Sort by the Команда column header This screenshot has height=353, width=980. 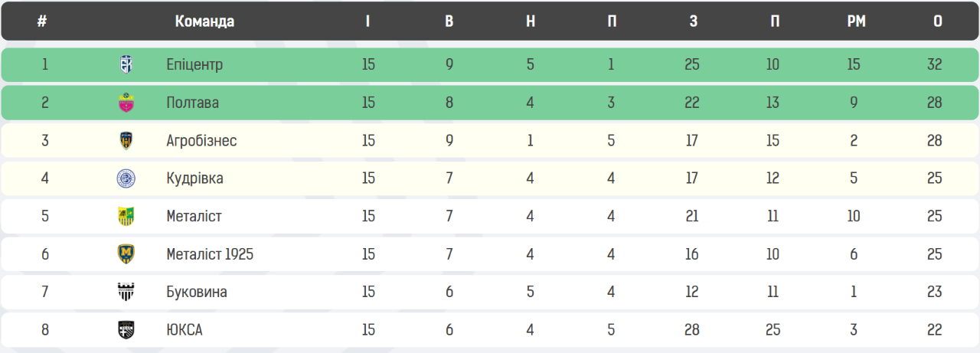(x=204, y=21)
